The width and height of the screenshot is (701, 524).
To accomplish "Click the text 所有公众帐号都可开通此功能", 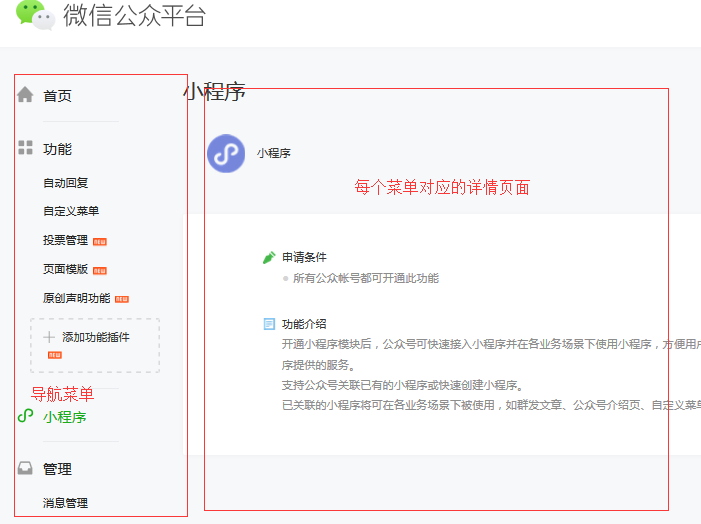I will tap(366, 278).
